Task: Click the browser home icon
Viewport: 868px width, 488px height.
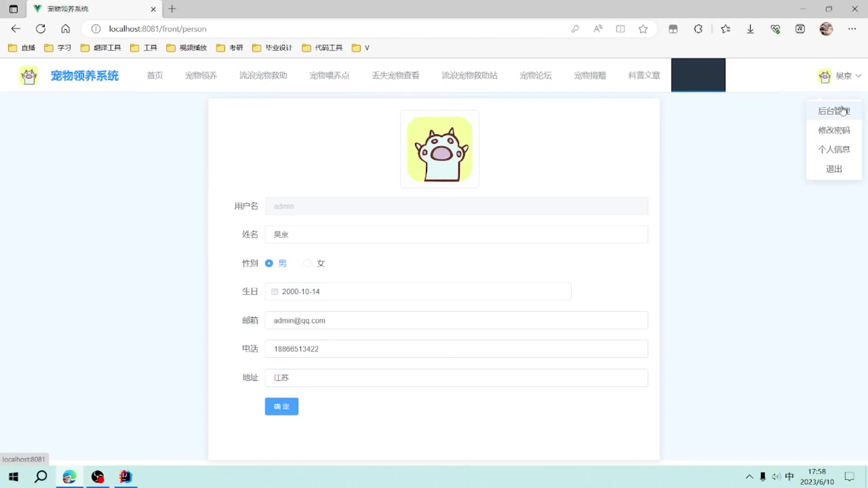Action: 66,29
